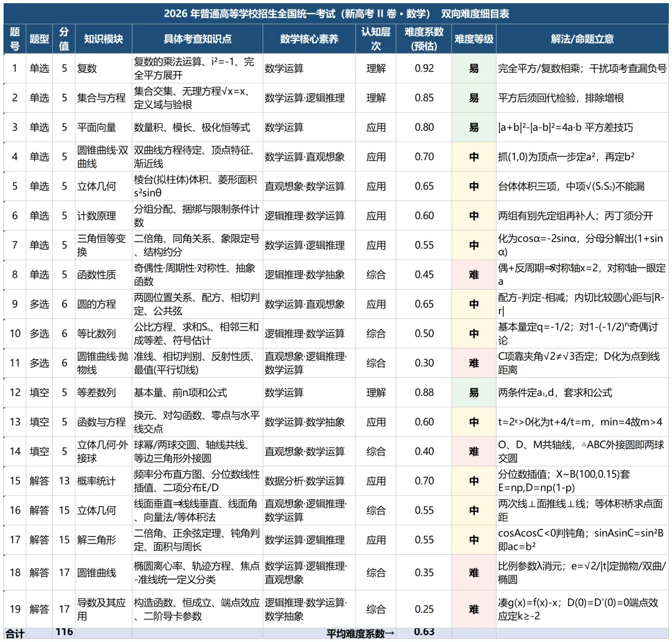672x642 pixels.
Task: Click the table title starting '2026 年普通高等学校招生'
Action: [336, 14]
